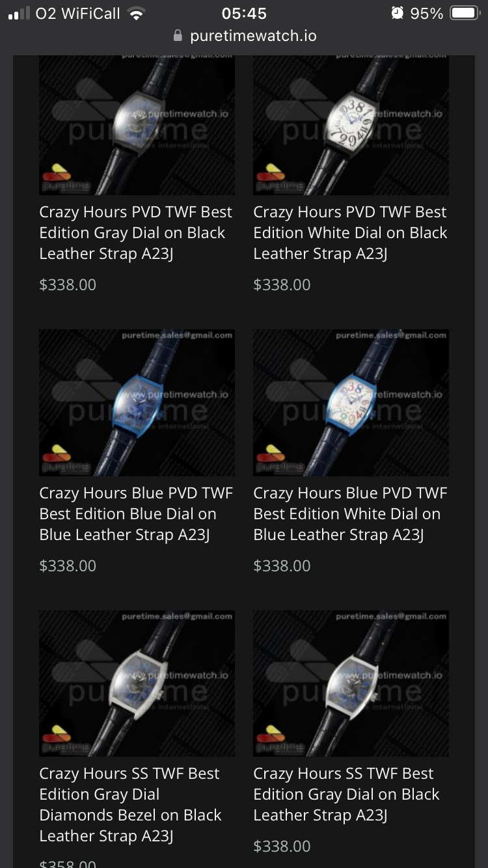Image resolution: width=488 pixels, height=868 pixels.
Task: Open SS Gray Dial Black Strap image
Action: tap(351, 683)
